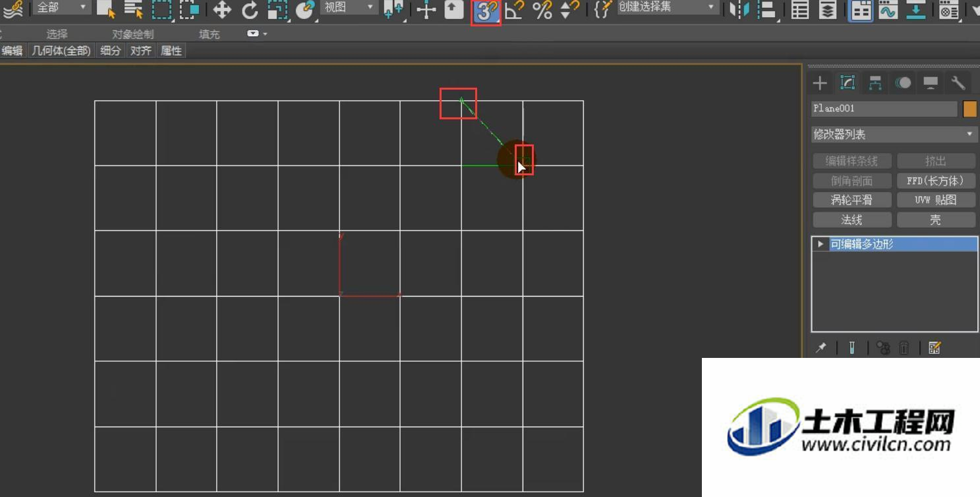
Task: Open Configure Modifier Sets icon
Action: click(x=935, y=348)
